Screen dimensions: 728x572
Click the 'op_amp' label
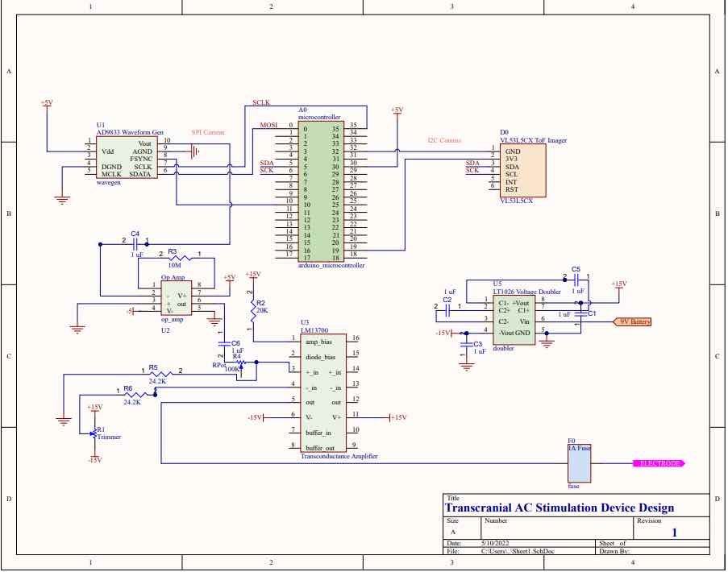173,320
